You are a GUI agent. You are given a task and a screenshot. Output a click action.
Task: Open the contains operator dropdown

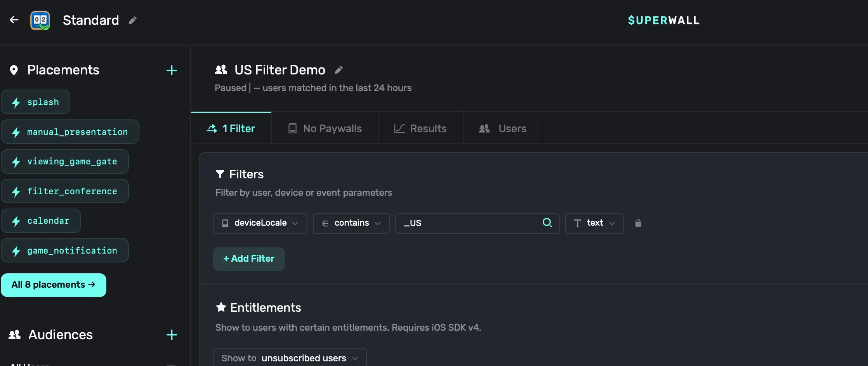tap(351, 223)
